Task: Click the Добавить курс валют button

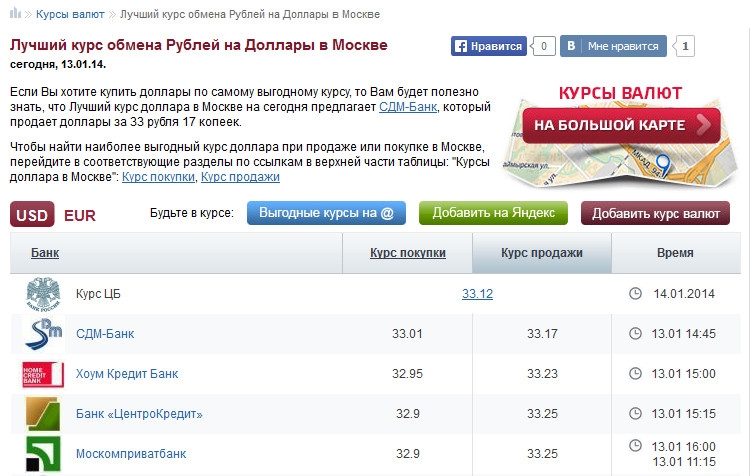Action: [x=655, y=213]
